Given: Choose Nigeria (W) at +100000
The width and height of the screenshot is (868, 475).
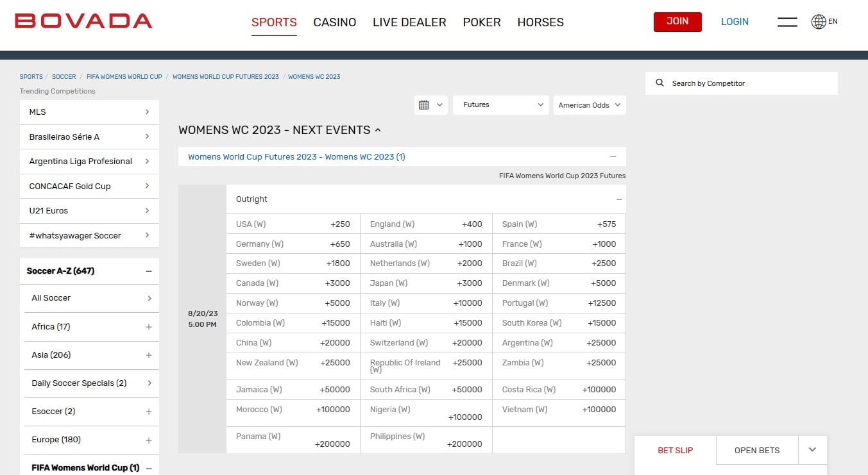Looking at the screenshot, I should click(x=426, y=413).
